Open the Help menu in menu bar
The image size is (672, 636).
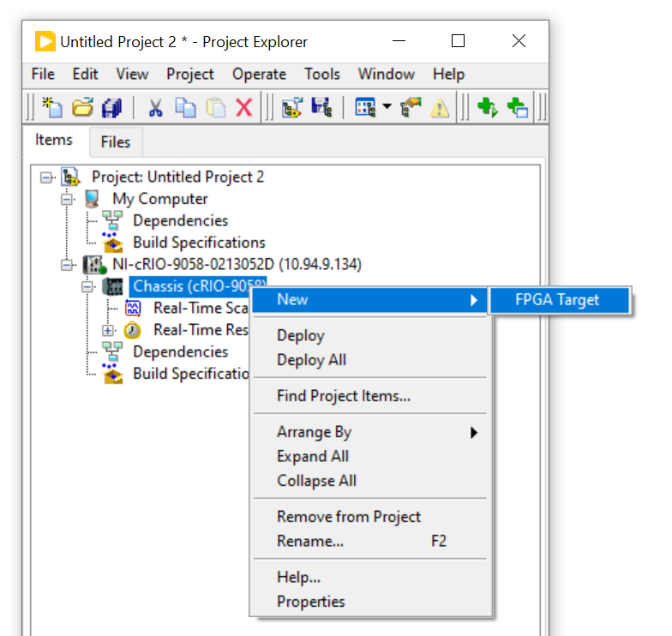(448, 74)
